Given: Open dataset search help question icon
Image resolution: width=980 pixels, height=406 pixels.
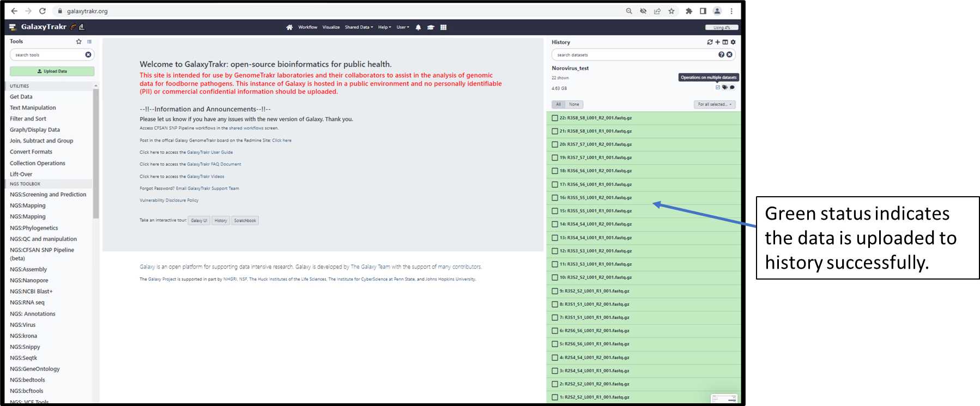Looking at the screenshot, I should 722,54.
